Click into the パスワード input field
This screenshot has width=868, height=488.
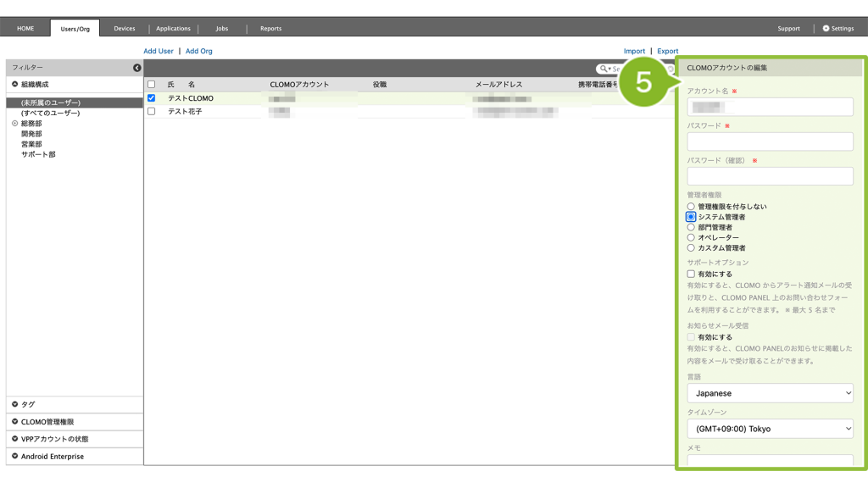tap(770, 141)
